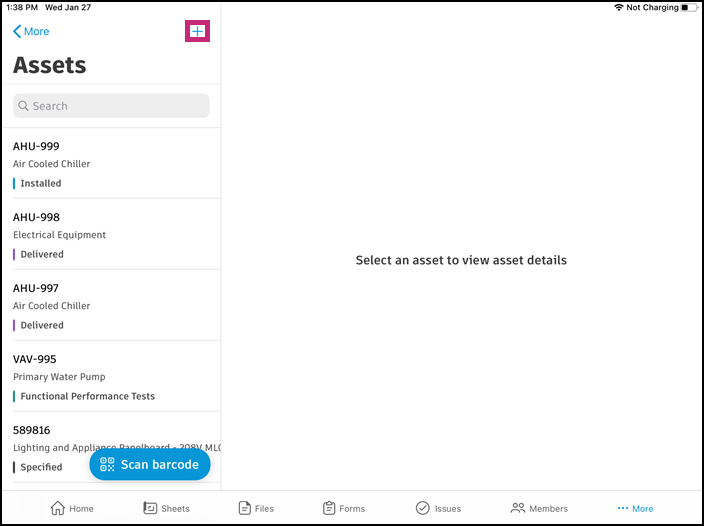Select asset AHU-999

[x=110, y=163]
